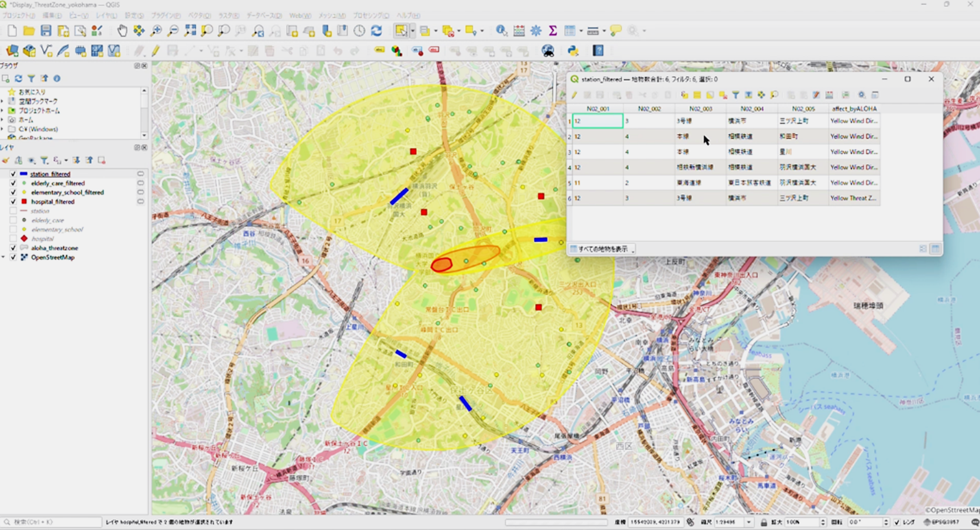Viewport: 980px width, 530px height.
Task: Open the Identify Features tool
Action: [501, 30]
